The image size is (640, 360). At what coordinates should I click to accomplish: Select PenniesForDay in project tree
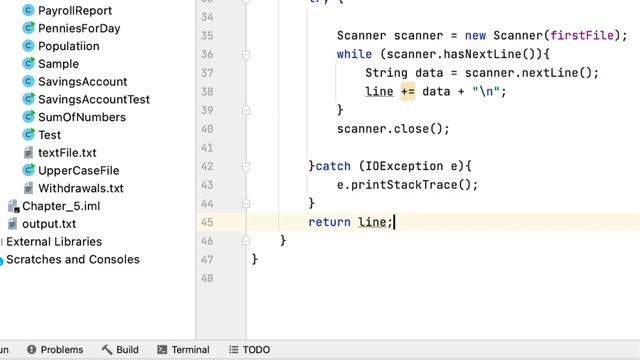79,28
